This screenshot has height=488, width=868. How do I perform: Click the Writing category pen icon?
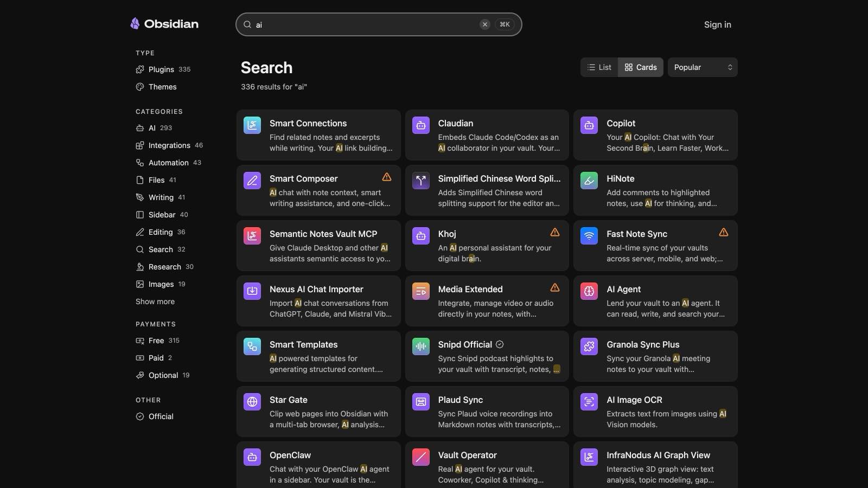[x=140, y=197]
